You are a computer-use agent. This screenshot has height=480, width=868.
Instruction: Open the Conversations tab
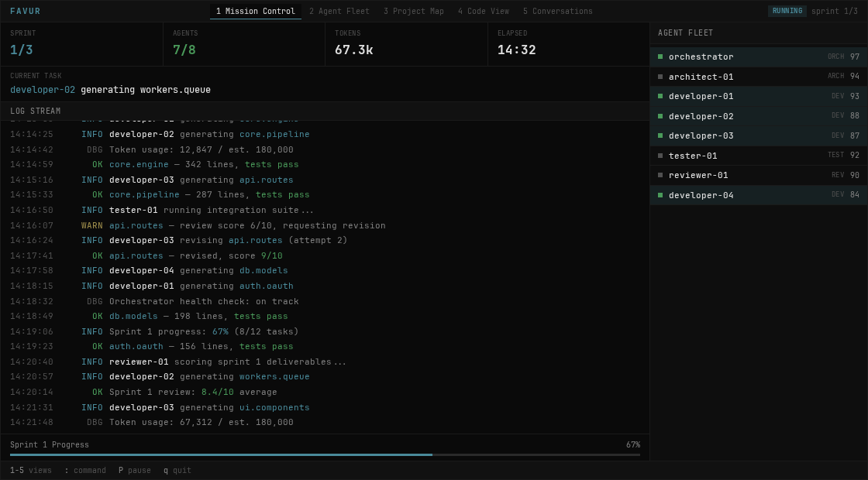[x=557, y=11]
